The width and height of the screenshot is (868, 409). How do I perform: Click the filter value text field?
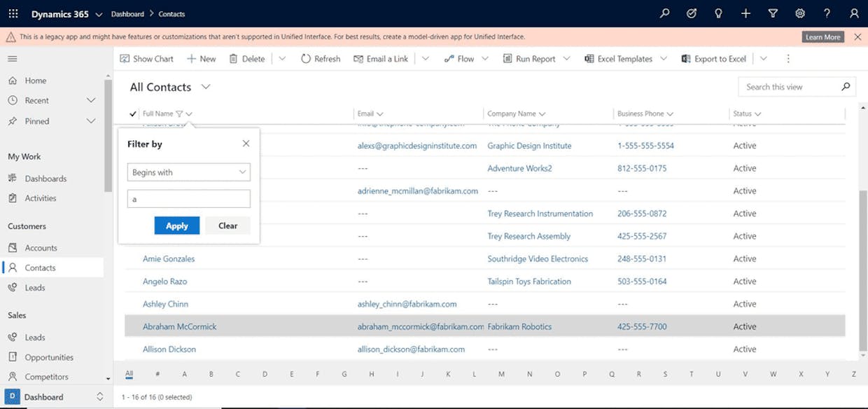tap(189, 199)
